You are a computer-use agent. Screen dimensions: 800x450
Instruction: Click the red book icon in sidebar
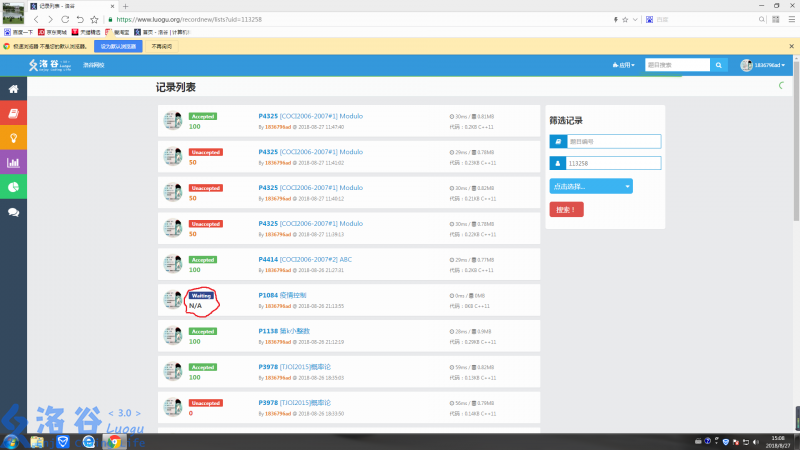click(13, 113)
